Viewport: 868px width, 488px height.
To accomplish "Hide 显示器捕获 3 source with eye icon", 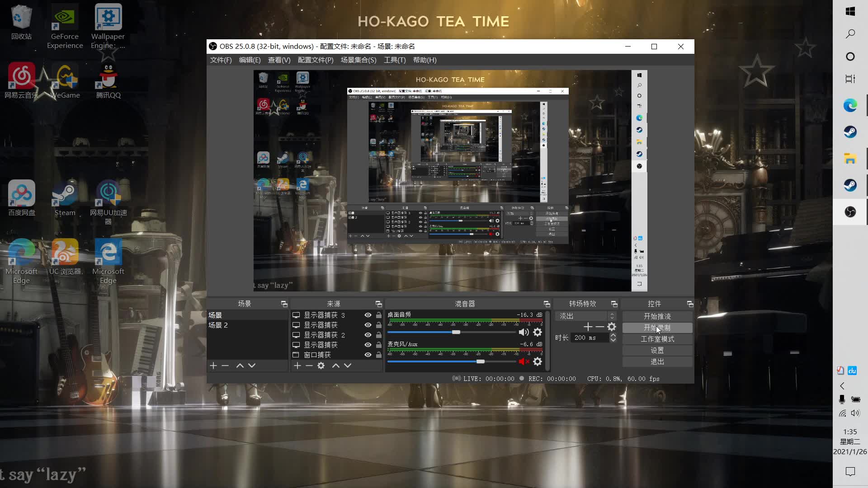I will (x=368, y=315).
